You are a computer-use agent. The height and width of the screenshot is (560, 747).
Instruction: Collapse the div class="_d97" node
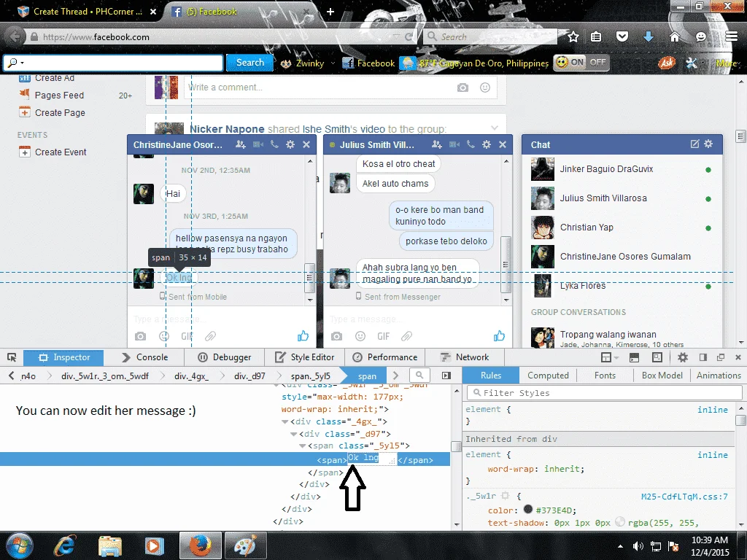(293, 434)
